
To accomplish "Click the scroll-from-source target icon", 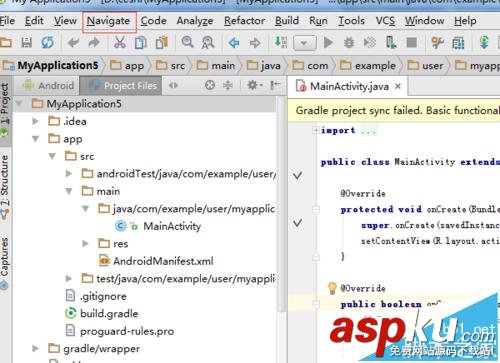I will click(x=210, y=86).
